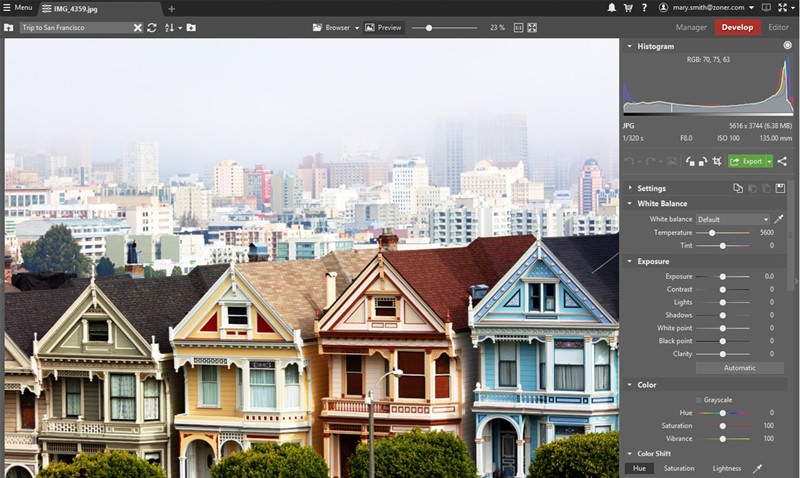Open help with the question mark icon
800x478 pixels.
click(x=644, y=8)
